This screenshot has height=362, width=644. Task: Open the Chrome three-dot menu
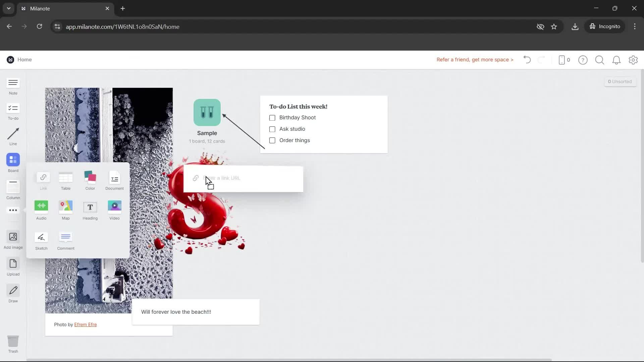click(635, 26)
